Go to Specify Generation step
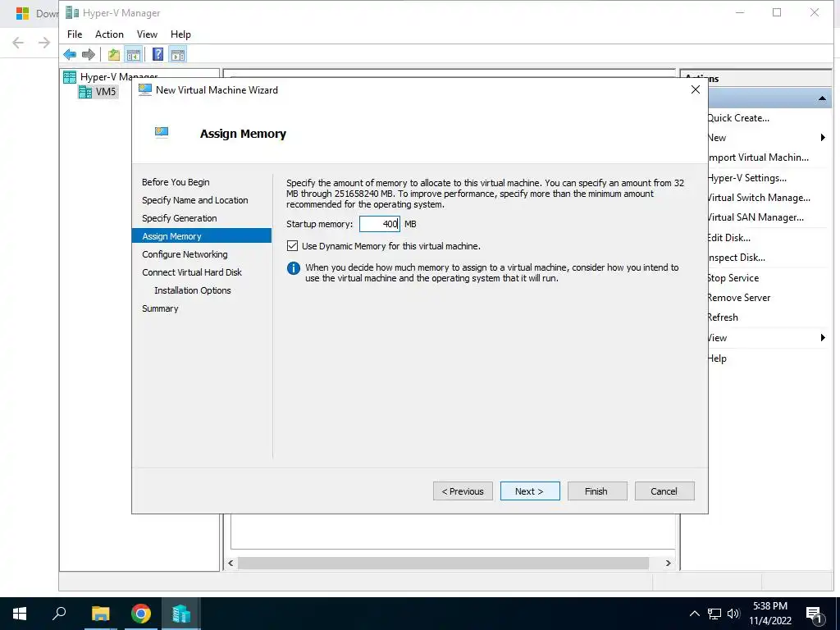The width and height of the screenshot is (840, 630). click(180, 218)
